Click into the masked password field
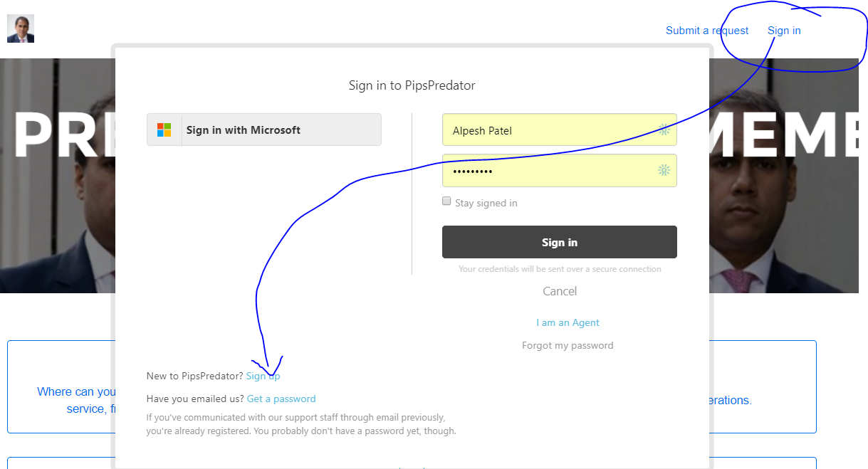 (548, 171)
